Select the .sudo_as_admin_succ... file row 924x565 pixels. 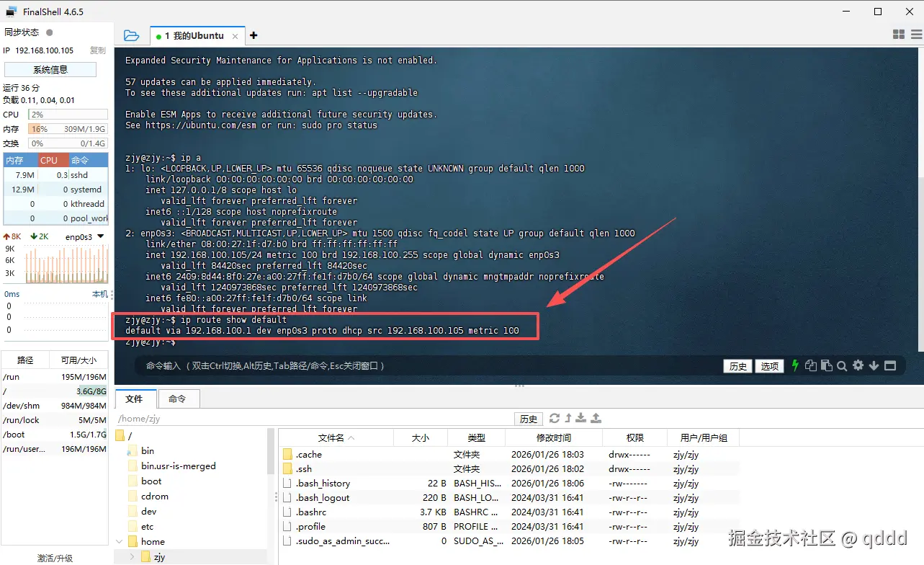tap(508, 540)
